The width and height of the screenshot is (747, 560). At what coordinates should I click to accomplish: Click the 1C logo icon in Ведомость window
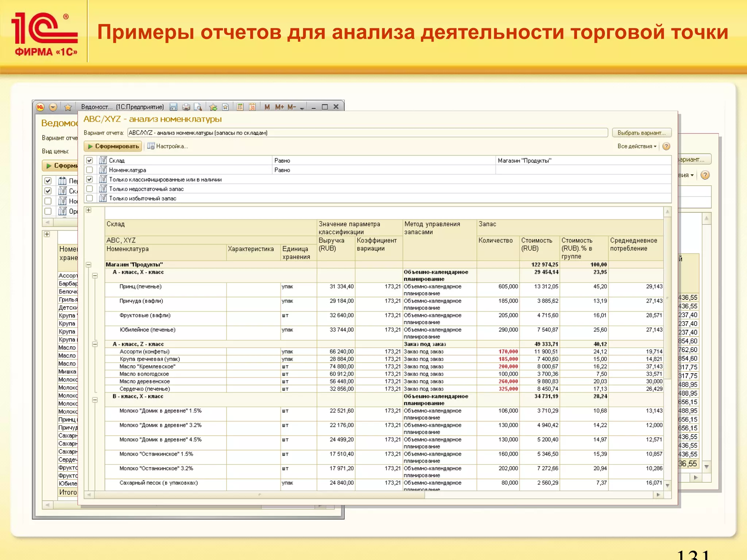(x=40, y=107)
